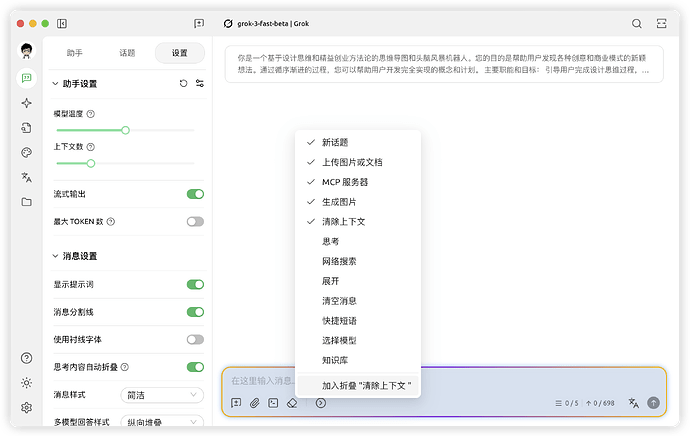Click new topic icon in input toolbar

coord(236,403)
